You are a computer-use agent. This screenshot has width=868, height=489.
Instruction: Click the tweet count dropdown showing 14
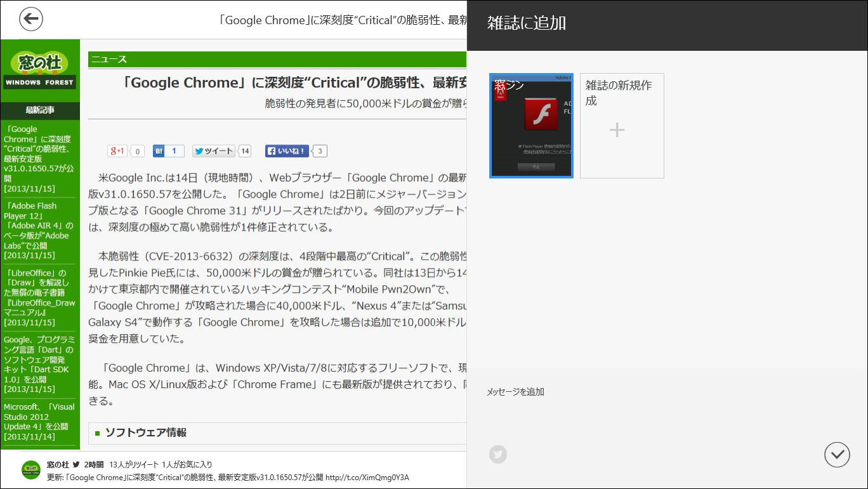243,151
